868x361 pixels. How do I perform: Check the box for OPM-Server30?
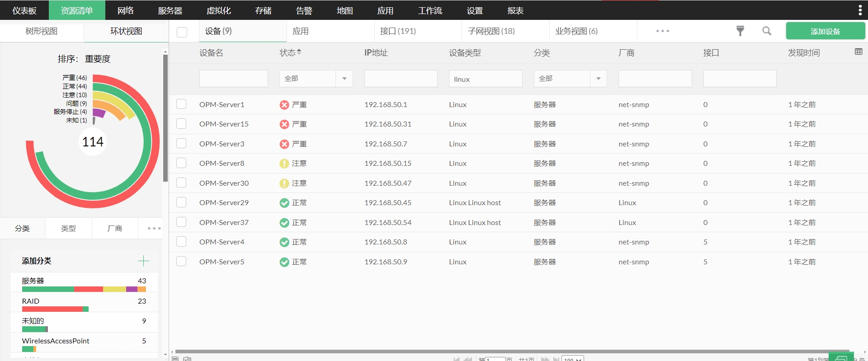tap(181, 183)
